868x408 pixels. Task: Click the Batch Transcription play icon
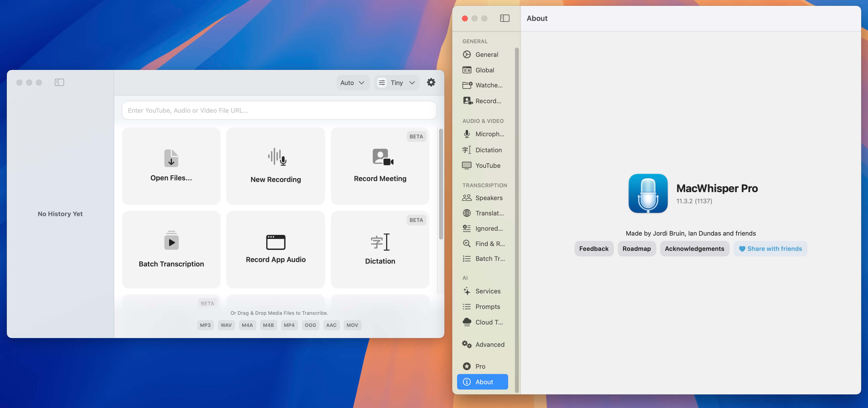point(171,240)
